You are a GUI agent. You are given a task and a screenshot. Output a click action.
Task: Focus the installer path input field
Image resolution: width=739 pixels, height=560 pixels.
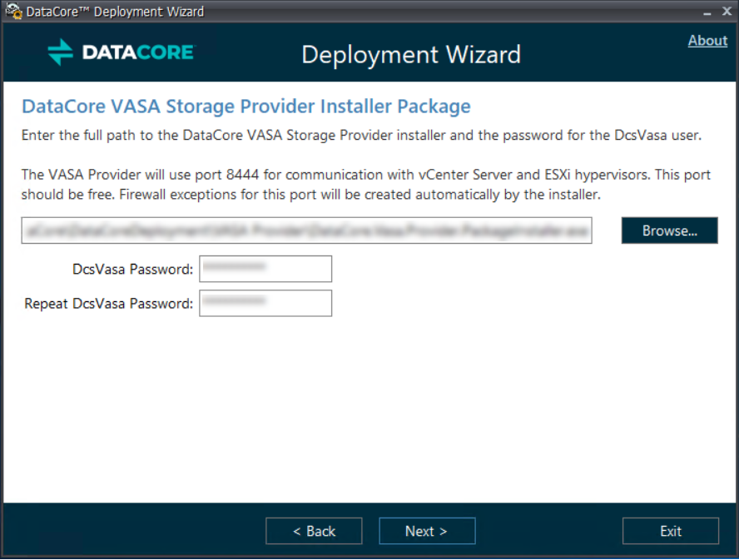[x=306, y=230]
